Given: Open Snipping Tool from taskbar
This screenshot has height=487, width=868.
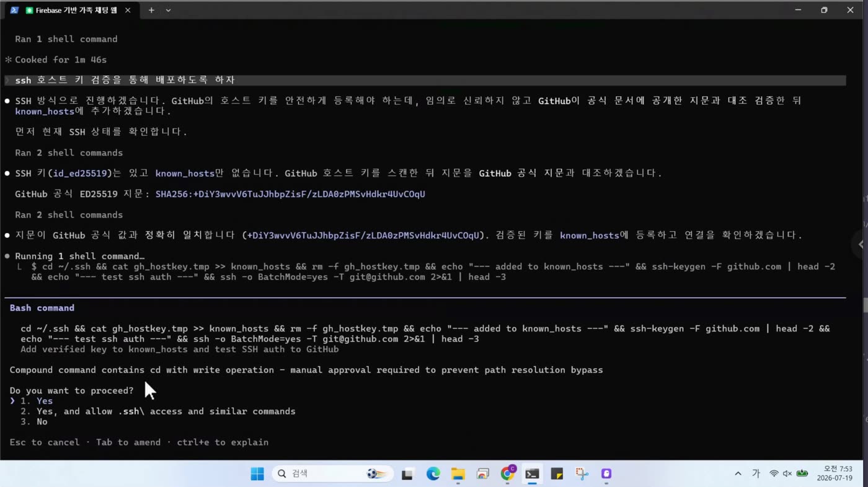Looking at the screenshot, I should coord(582,474).
